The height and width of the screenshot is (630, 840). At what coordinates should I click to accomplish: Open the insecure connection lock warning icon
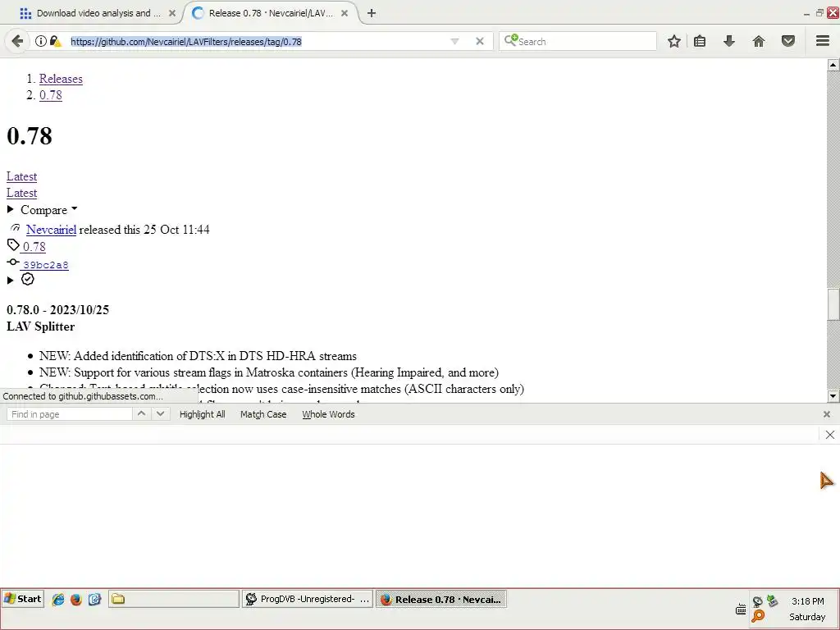coord(55,41)
